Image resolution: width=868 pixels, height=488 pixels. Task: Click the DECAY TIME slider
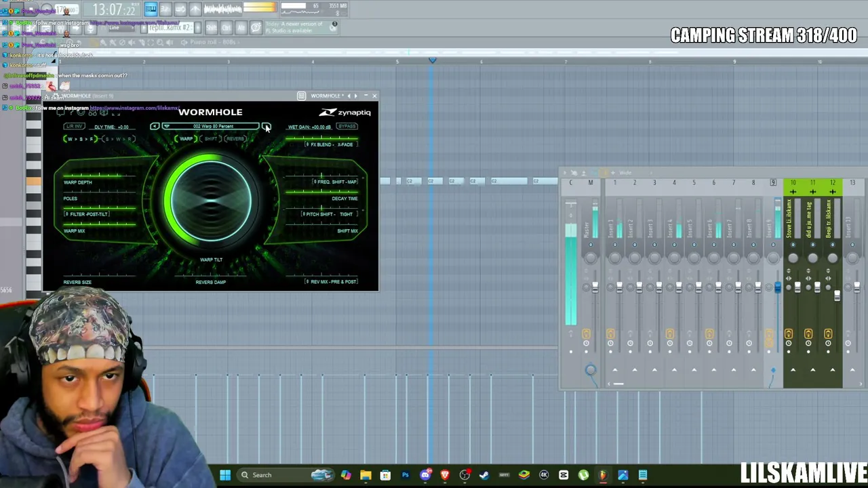tap(322, 192)
